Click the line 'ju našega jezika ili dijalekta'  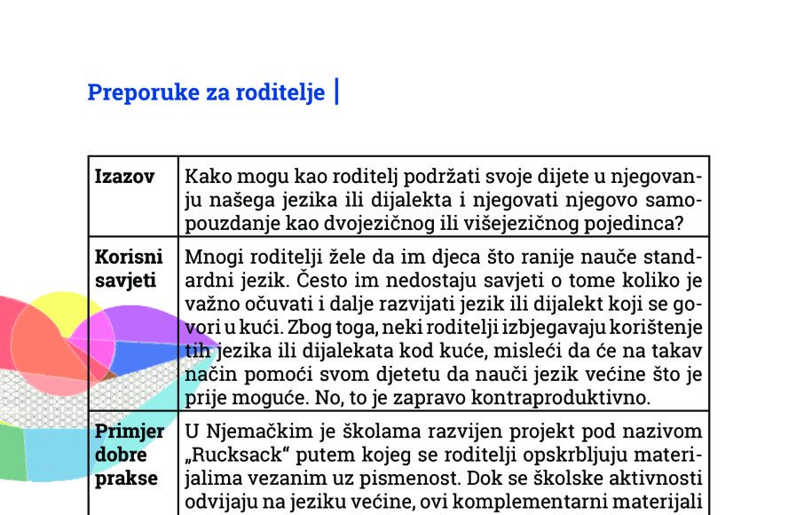[444, 200]
